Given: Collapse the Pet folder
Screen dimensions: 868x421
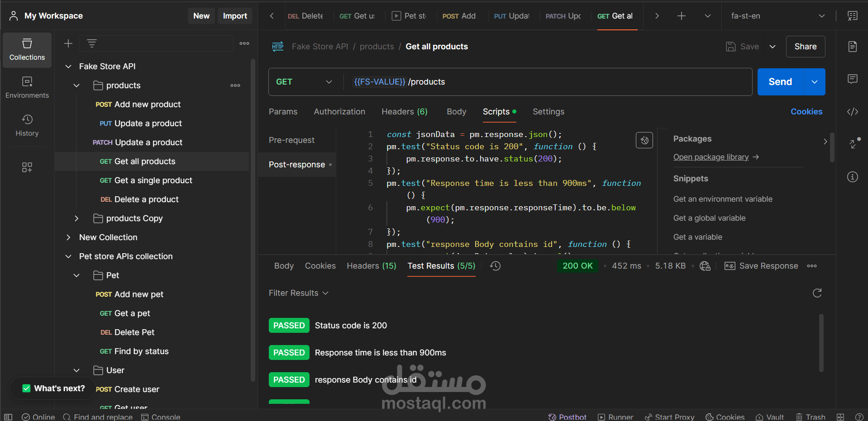Looking at the screenshot, I should 76,275.
